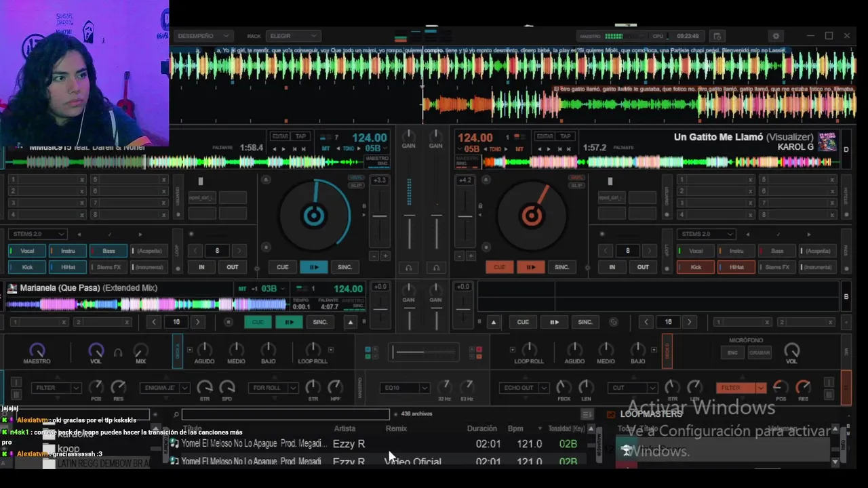
Task: Click left deck loop OUT button
Action: pos(232,267)
